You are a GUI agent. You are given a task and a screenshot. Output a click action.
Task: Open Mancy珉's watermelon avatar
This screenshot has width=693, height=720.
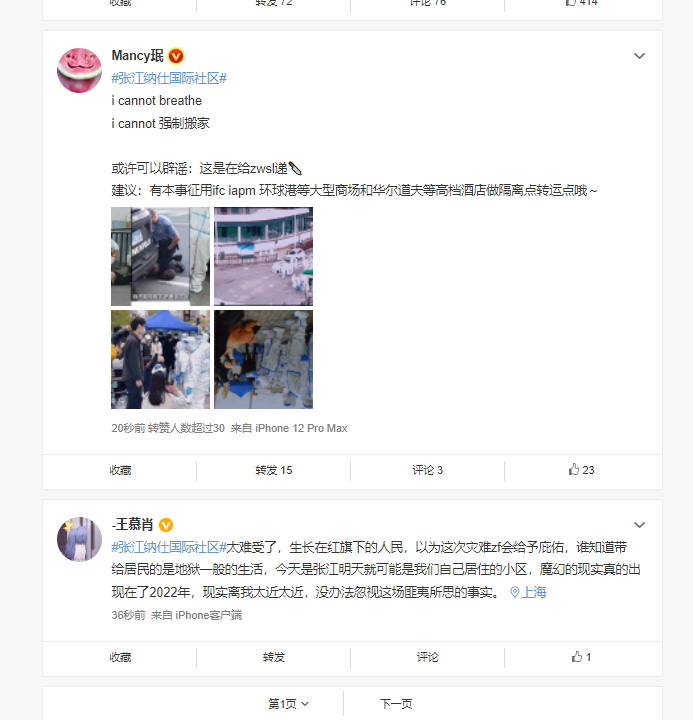pyautogui.click(x=79, y=70)
